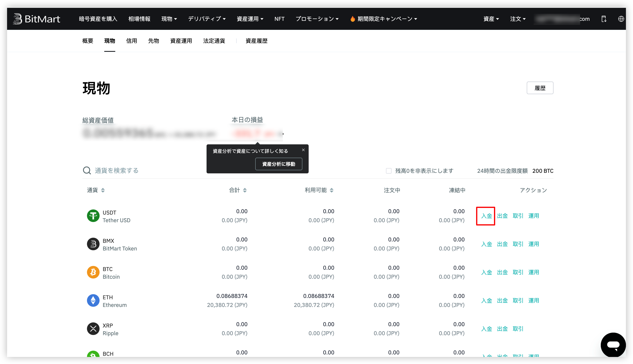Click the 200 BTC withdrawal limit
The height and width of the screenshot is (364, 633).
pos(543,171)
